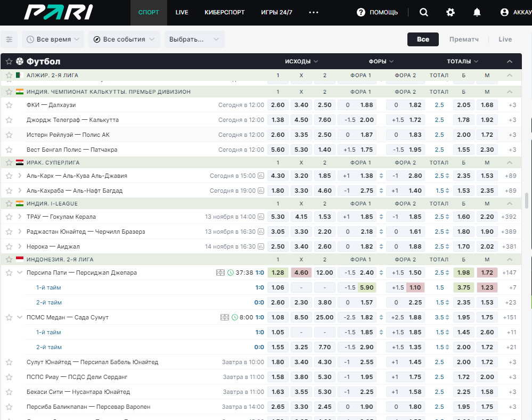Click the page vertical scrollbar thumb
The image size is (532, 420).
527,201
